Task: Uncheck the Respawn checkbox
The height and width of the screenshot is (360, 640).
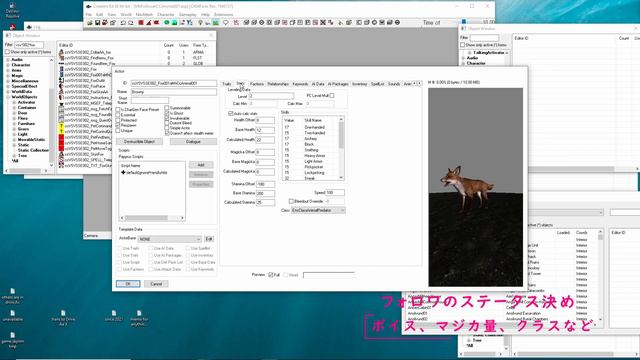Action: pos(118,125)
